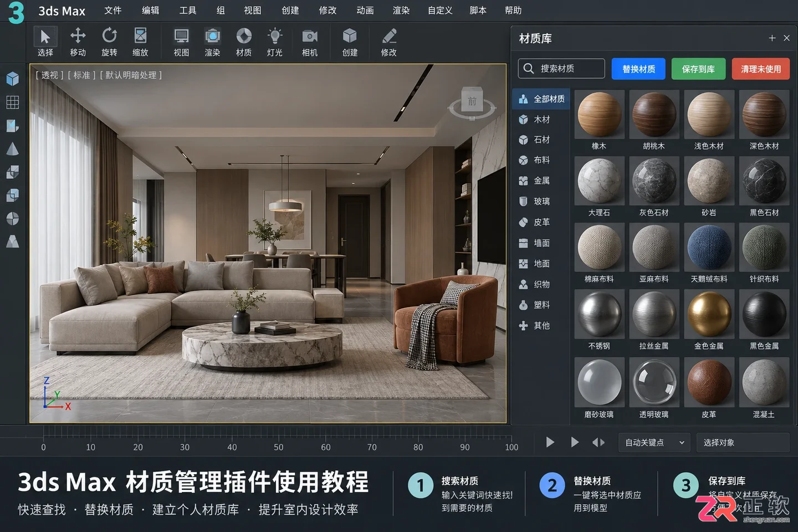Select the 金色金属 material sphere
The height and width of the screenshot is (532, 798).
[x=709, y=314]
